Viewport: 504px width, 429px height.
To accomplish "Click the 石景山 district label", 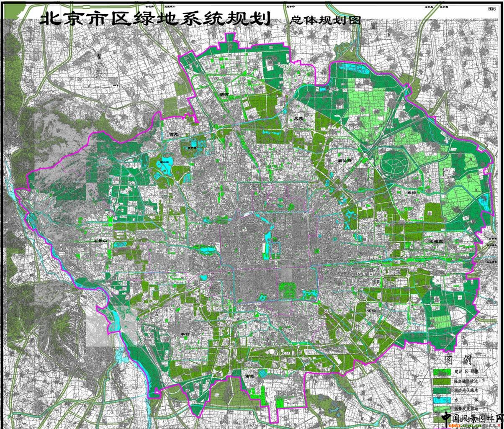I will tap(101, 241).
